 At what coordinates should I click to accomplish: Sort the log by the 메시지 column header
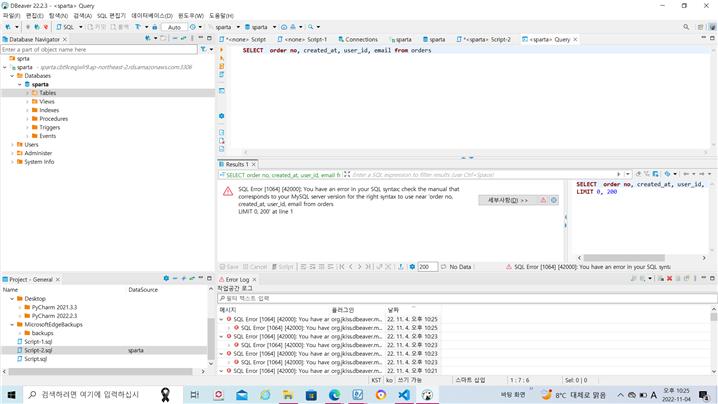point(273,310)
